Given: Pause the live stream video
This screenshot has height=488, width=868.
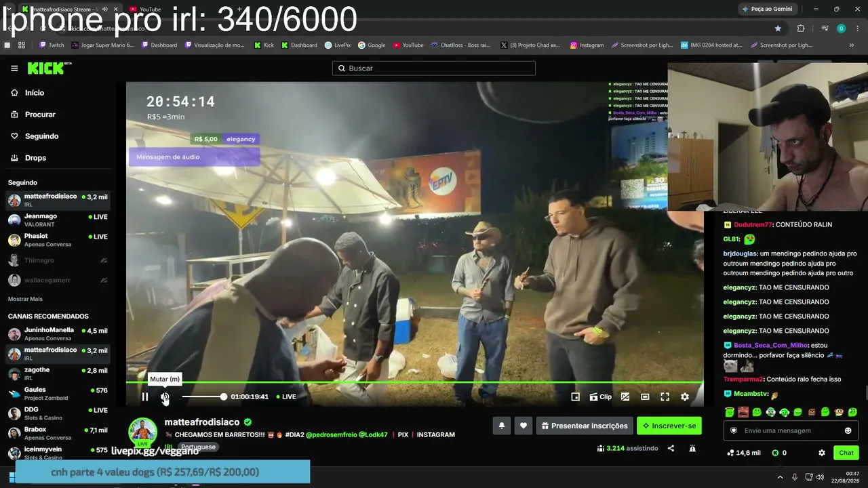Looking at the screenshot, I should click(144, 396).
